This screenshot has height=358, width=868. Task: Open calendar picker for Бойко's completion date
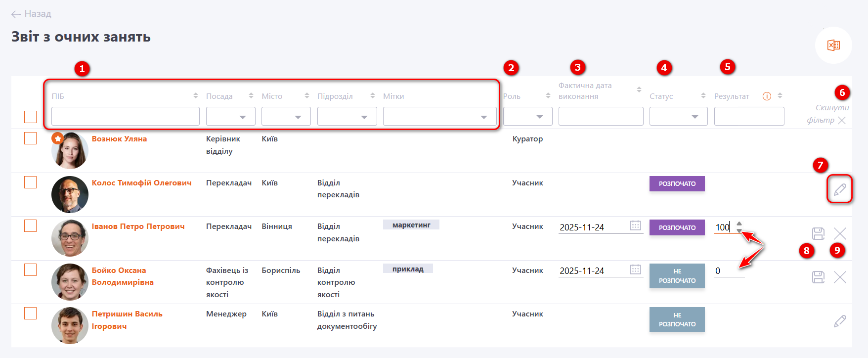635,269
